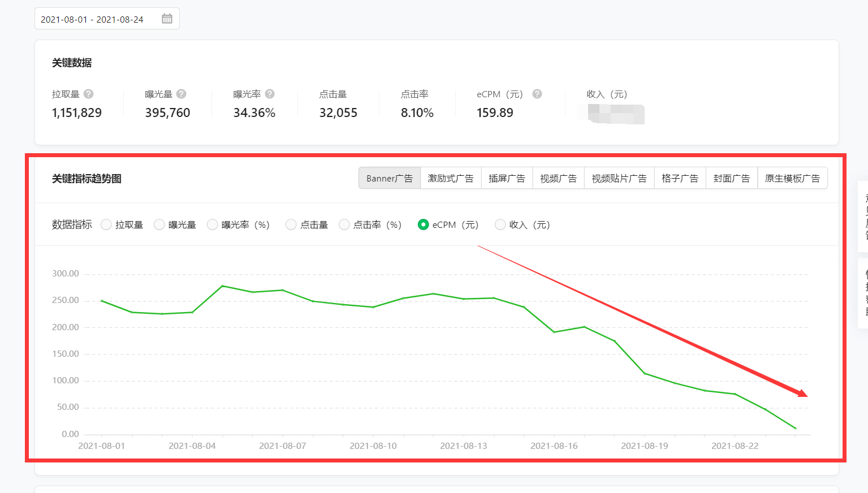
Task: Click help icon next to 曝光量
Action: [x=182, y=94]
